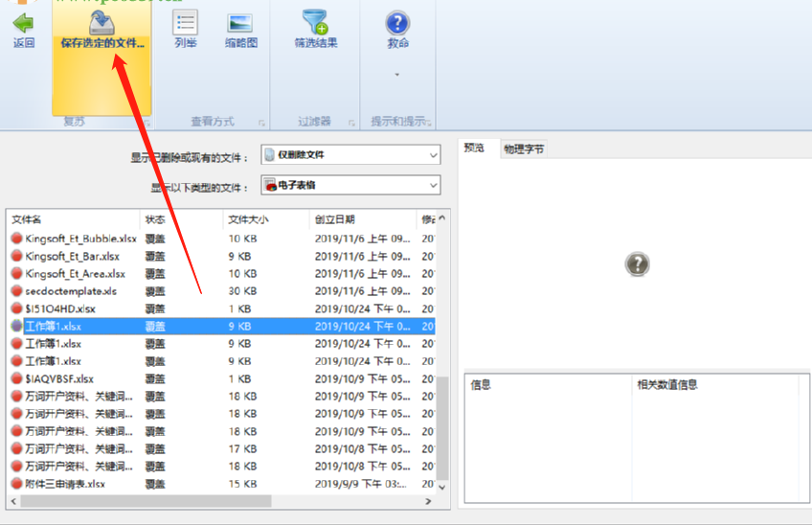Switch to the 预览 tab
The height and width of the screenshot is (525, 812).
pos(474,148)
